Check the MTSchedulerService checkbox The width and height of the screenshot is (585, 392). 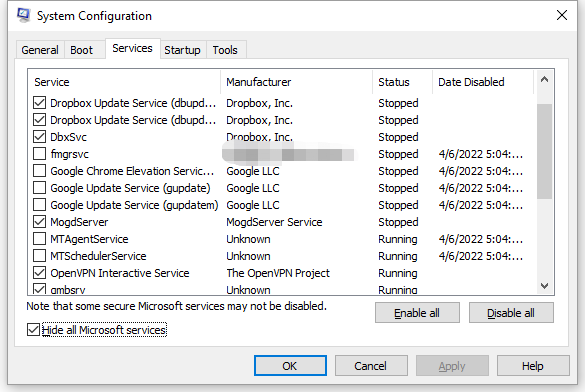point(40,256)
